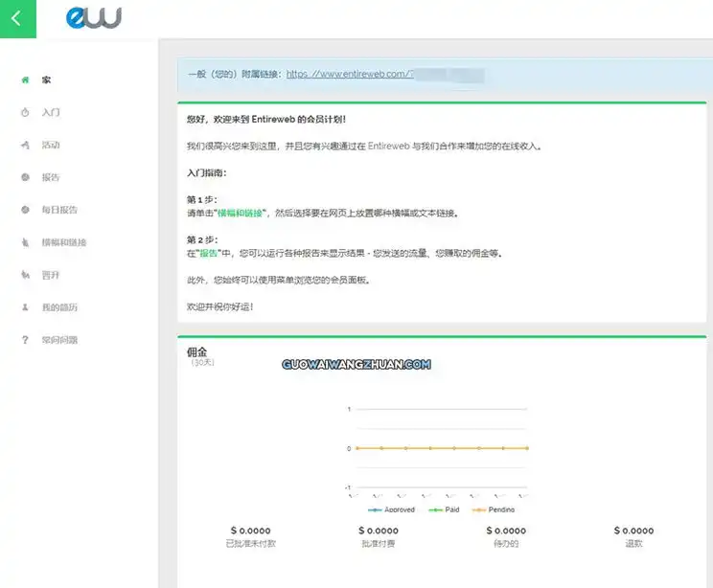Open the 横幅和链接 banners menu item

coord(64,242)
